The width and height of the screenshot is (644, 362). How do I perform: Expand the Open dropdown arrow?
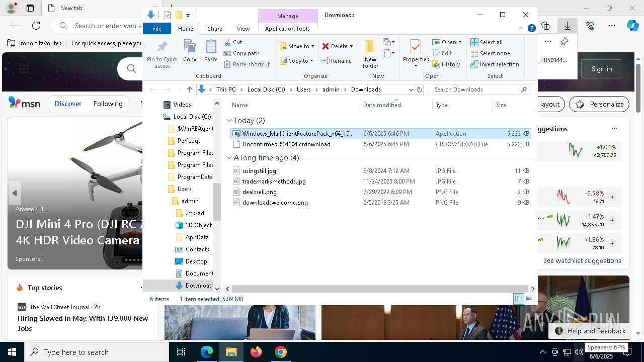coord(460,42)
